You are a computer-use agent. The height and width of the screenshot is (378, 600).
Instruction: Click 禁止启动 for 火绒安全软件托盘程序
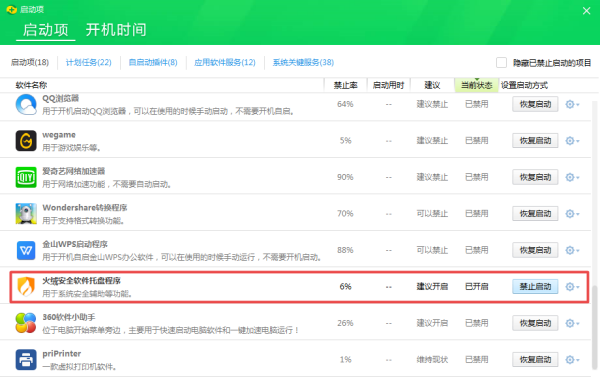[535, 287]
